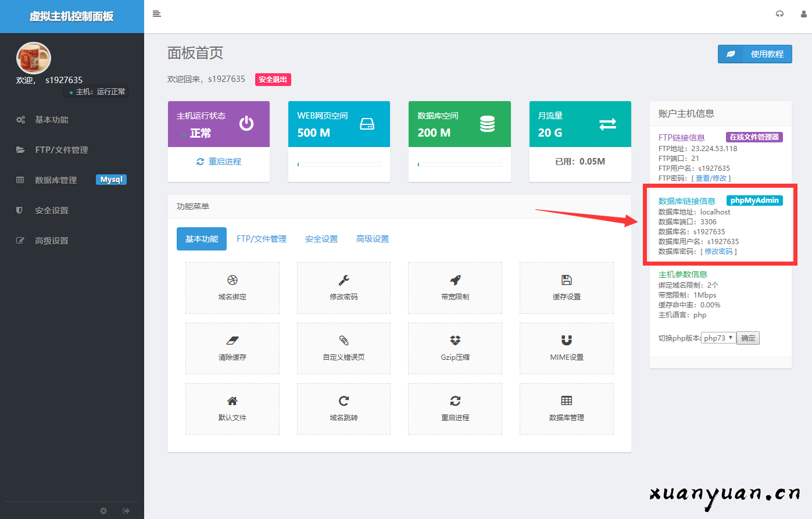This screenshot has height=519, width=812.
Task: Click the 已用: 0.05M traffic text
Action: (580, 162)
